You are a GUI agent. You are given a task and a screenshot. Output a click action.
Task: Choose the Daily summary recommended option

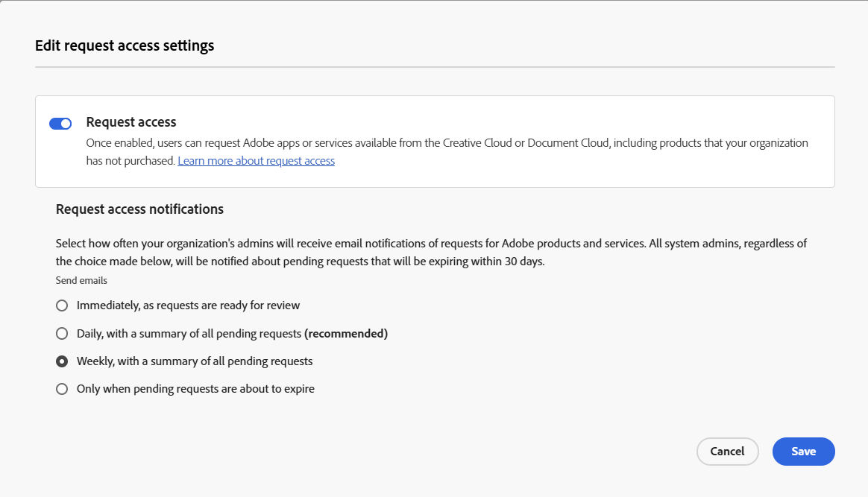(x=62, y=333)
